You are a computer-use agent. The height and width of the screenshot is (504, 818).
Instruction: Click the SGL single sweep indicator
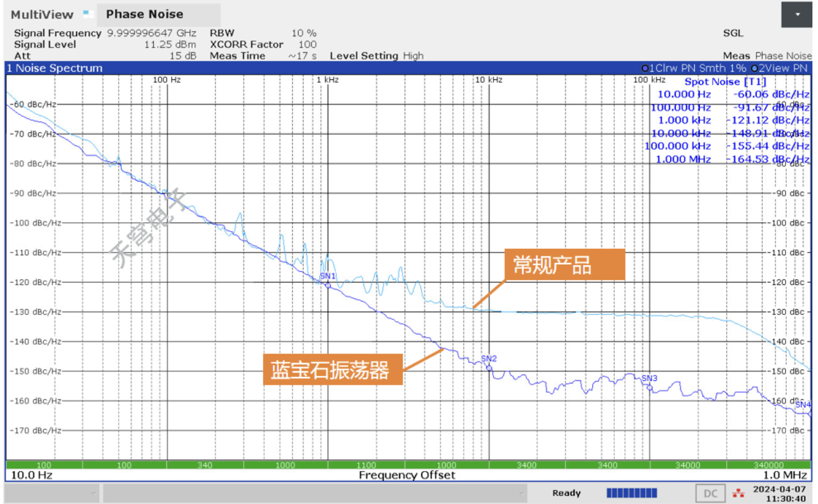732,33
